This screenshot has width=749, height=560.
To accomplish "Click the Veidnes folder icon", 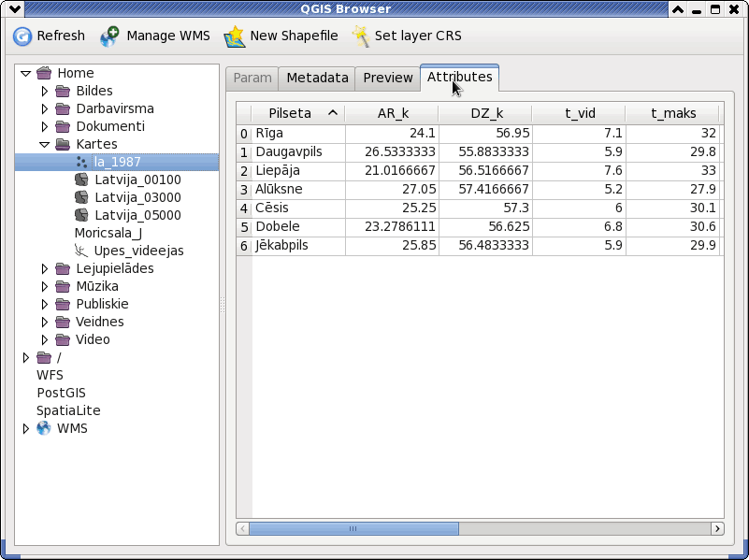I will point(63,322).
